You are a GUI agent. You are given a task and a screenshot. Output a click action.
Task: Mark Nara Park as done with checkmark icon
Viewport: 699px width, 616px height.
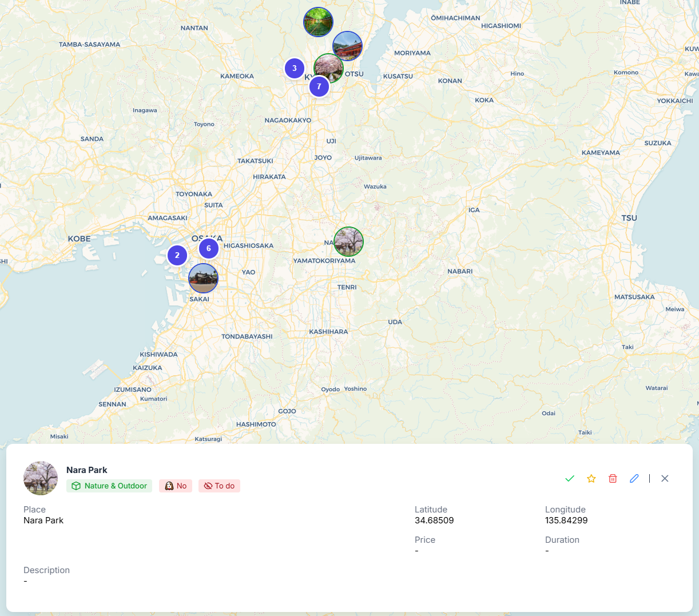tap(570, 479)
